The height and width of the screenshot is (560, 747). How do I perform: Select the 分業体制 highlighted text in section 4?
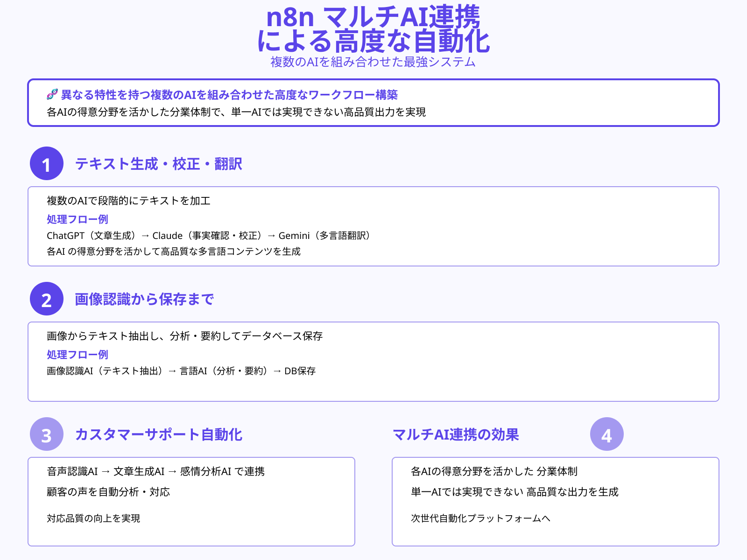pyautogui.click(x=558, y=472)
